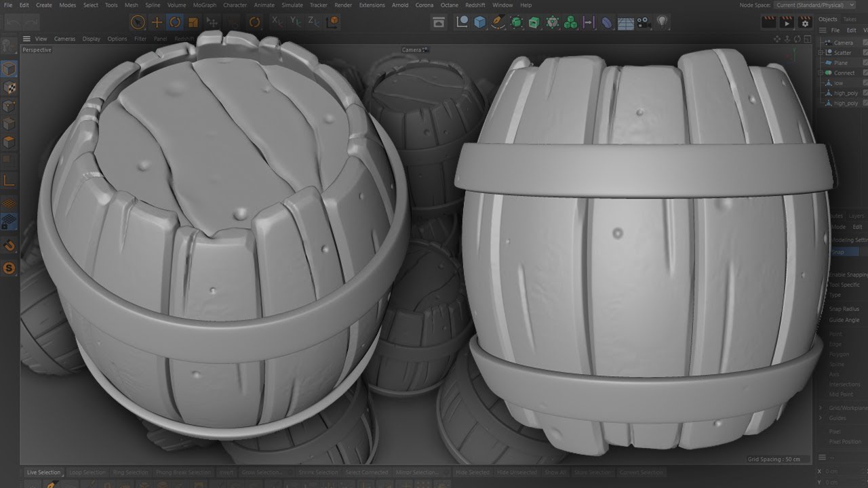Open the Extrude generators icon
The width and height of the screenshot is (868, 488).
click(534, 22)
